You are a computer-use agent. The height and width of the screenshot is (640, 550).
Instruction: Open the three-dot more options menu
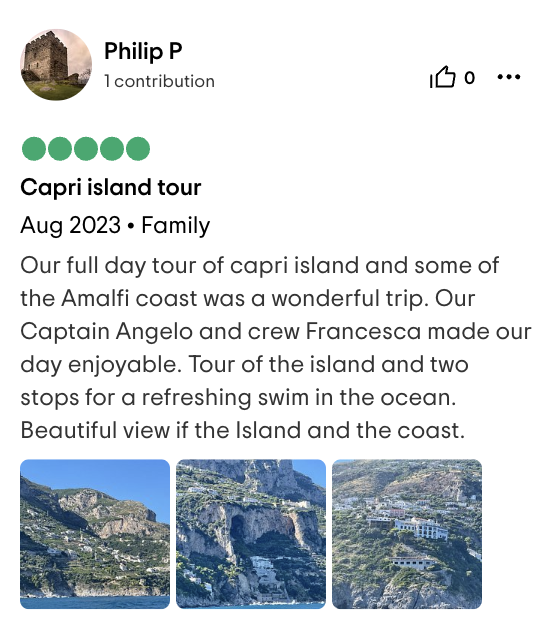(509, 76)
